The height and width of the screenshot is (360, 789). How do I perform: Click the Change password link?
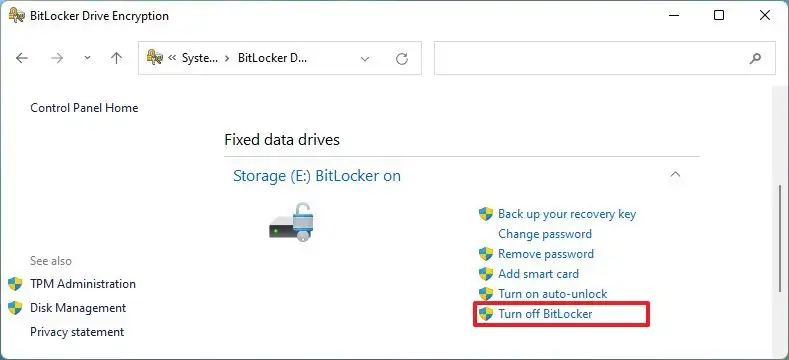pos(544,234)
